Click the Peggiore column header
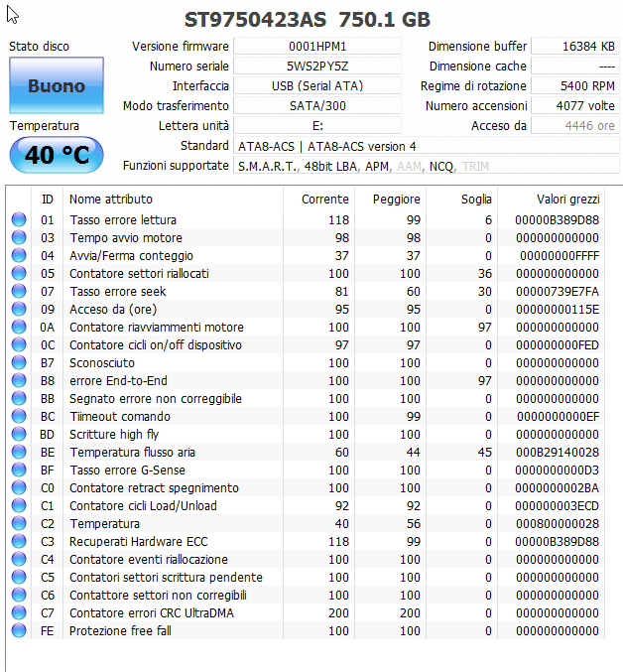Screen dimensions: 623x672 coord(390,199)
